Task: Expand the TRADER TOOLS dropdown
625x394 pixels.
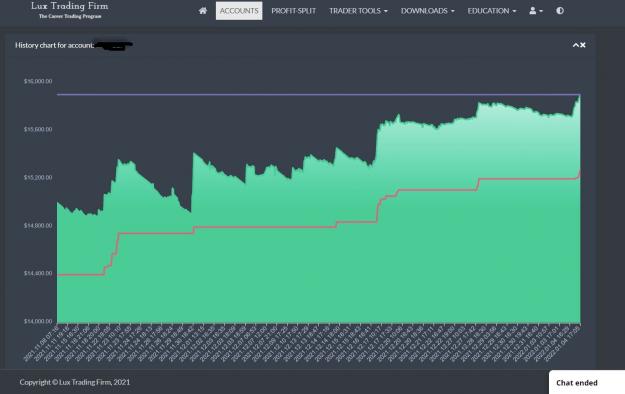Action: pyautogui.click(x=358, y=11)
